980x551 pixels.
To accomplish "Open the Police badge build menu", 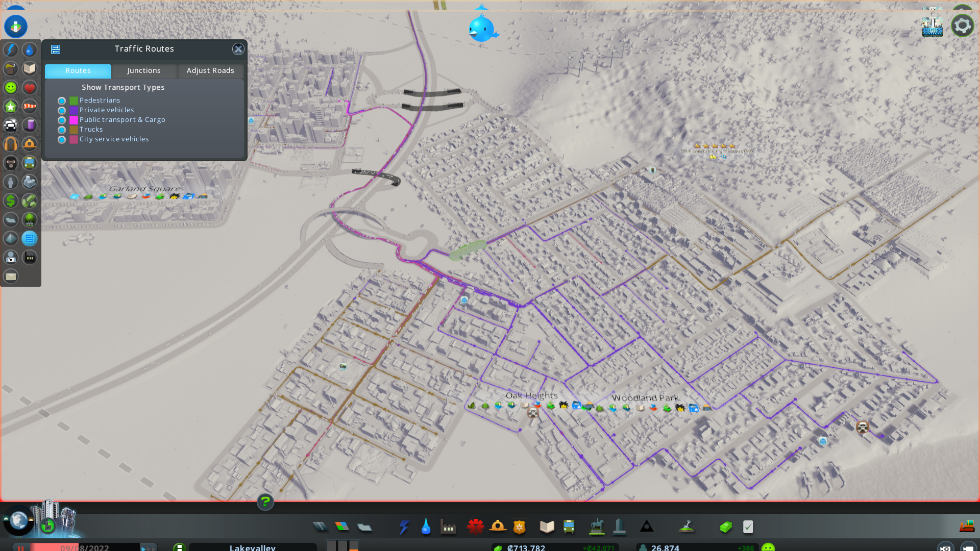I will pos(520,527).
